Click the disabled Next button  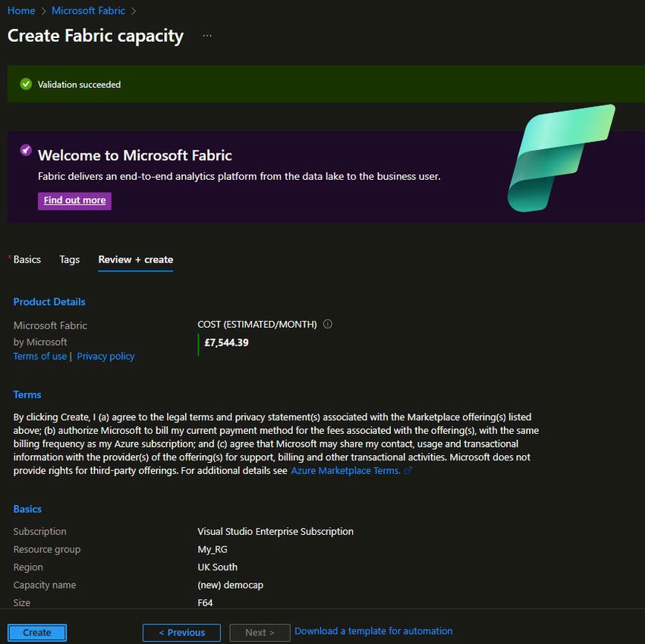(260, 633)
